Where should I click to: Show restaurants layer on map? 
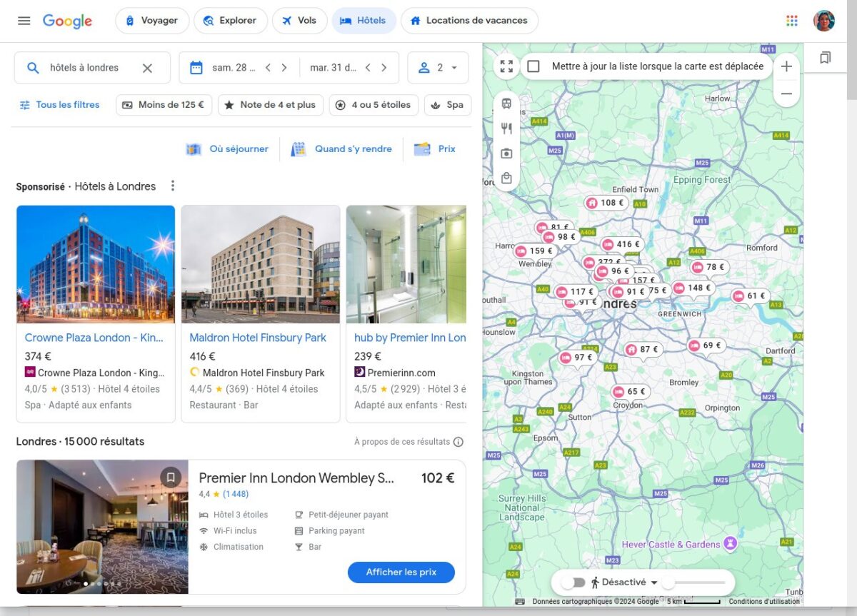pos(506,128)
